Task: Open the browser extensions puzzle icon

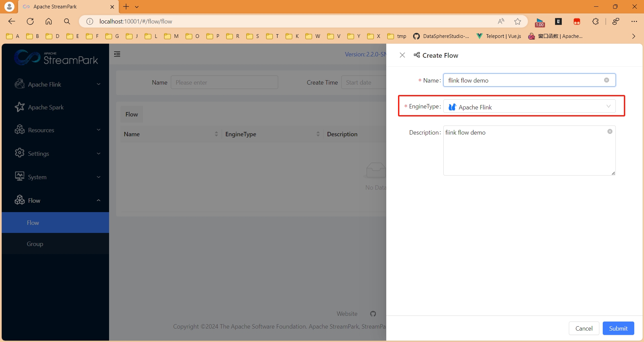Action: click(x=595, y=21)
